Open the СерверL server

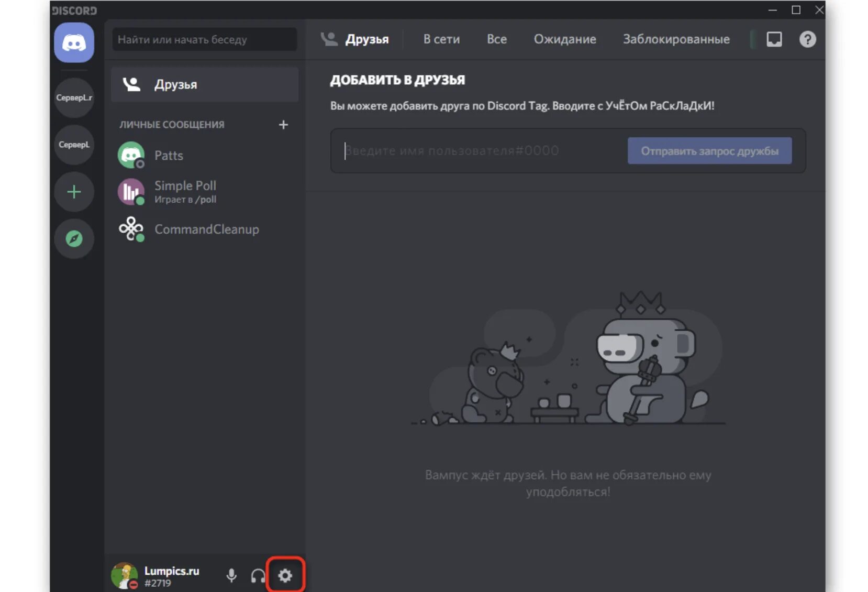[74, 145]
